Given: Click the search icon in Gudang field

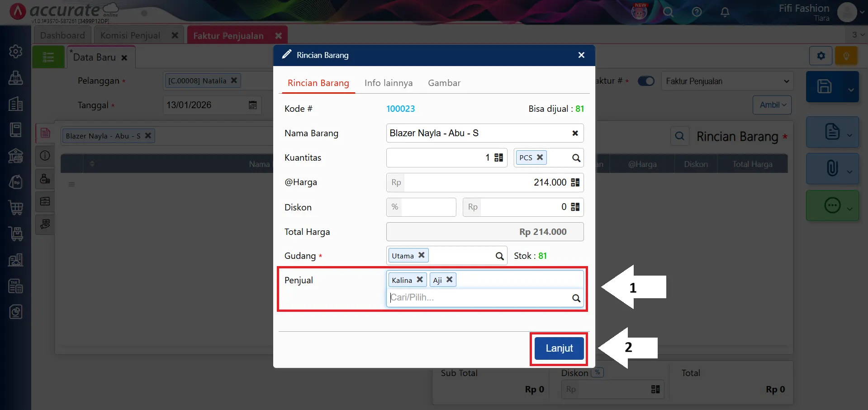Looking at the screenshot, I should point(499,256).
